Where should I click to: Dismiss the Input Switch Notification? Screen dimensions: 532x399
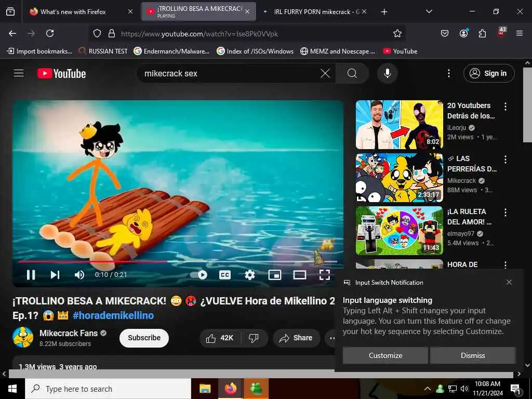coord(473,355)
